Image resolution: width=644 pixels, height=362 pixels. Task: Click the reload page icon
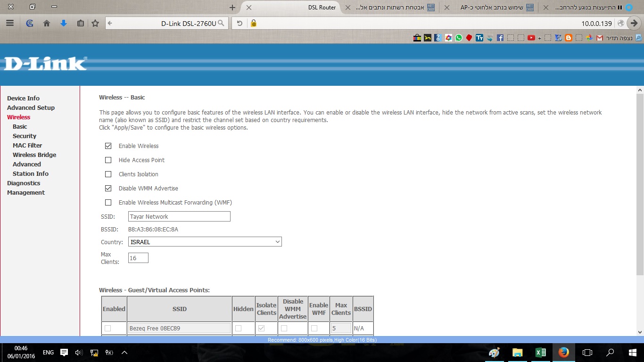click(x=239, y=23)
